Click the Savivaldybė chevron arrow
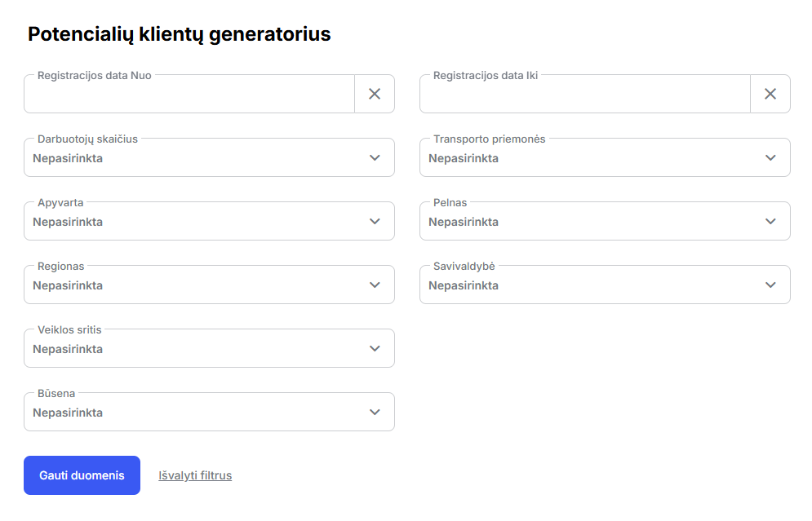The image size is (812, 521). click(770, 285)
